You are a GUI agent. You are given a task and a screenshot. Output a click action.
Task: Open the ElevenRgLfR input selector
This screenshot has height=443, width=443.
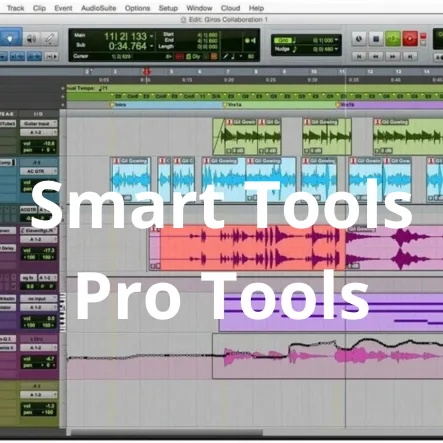pos(39,230)
